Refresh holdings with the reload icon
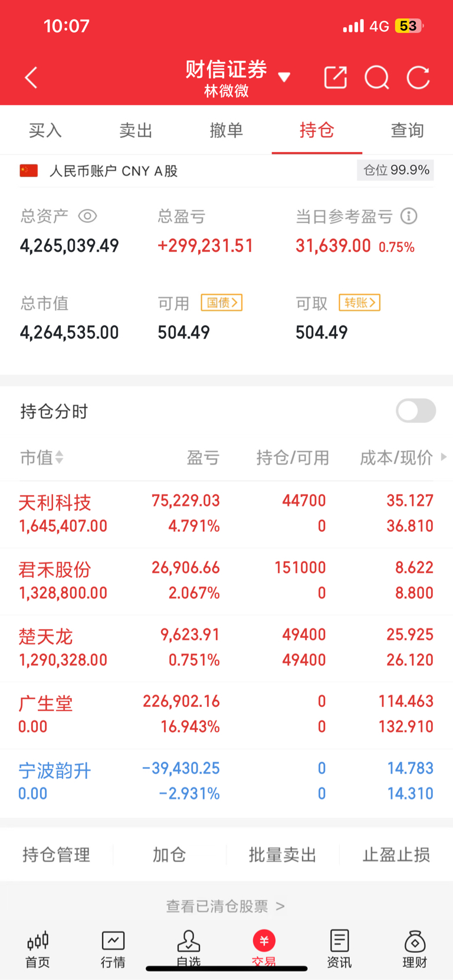The height and width of the screenshot is (980, 453). point(418,77)
